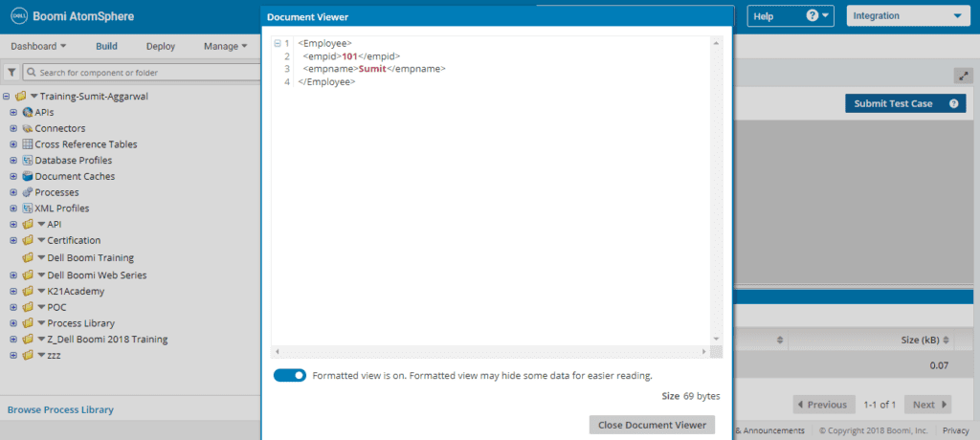Image resolution: width=980 pixels, height=440 pixels.
Task: Click the Dell logo icon in header
Action: tap(17, 16)
